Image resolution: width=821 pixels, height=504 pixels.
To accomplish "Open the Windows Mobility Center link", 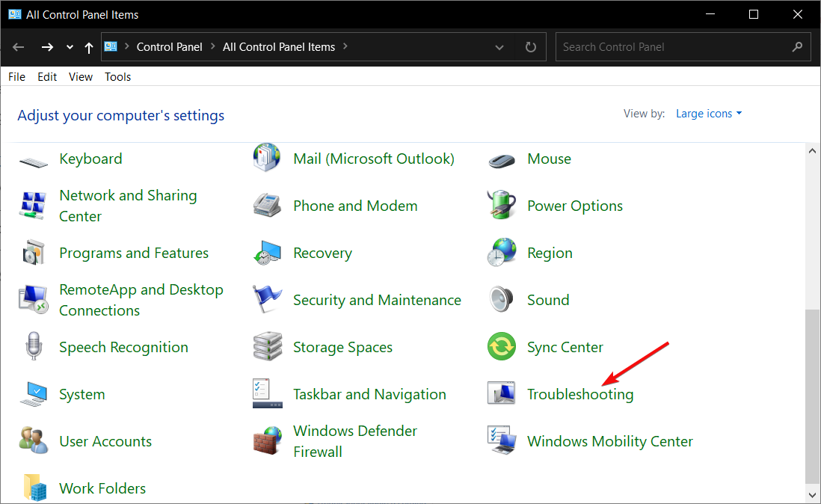I will pyautogui.click(x=610, y=441).
